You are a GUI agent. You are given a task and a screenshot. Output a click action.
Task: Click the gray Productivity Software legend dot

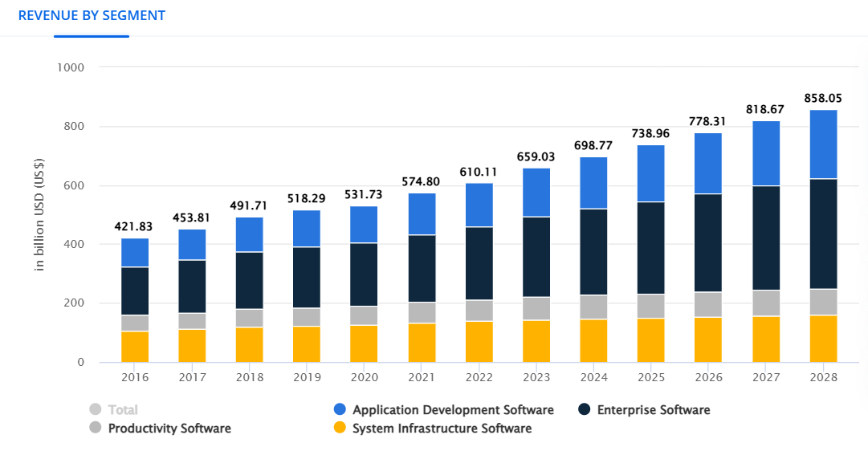click(x=96, y=429)
